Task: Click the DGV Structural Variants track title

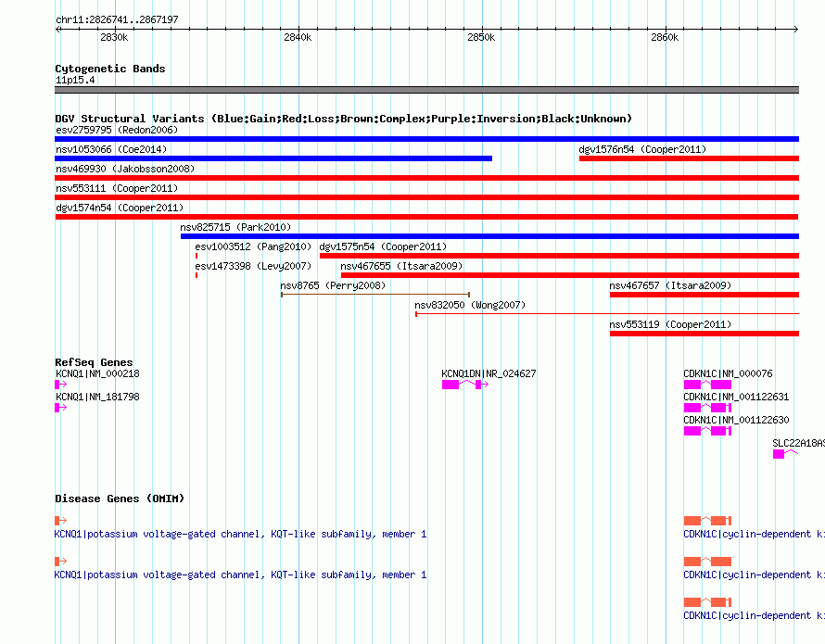Action: [343, 119]
